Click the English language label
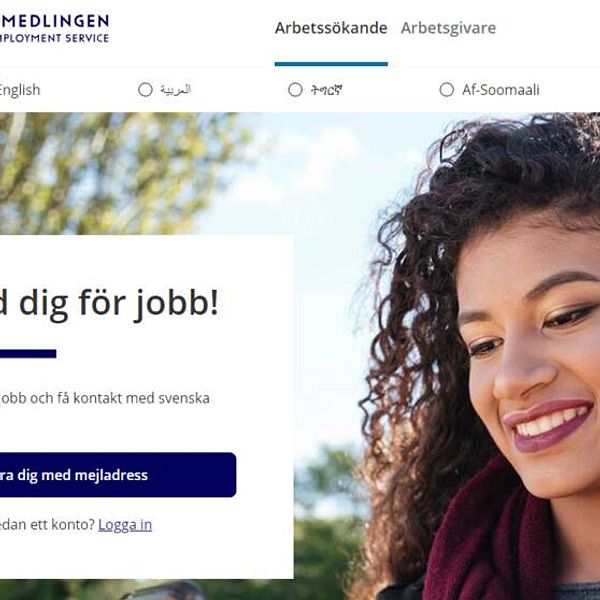The image size is (600, 600). tap(20, 90)
